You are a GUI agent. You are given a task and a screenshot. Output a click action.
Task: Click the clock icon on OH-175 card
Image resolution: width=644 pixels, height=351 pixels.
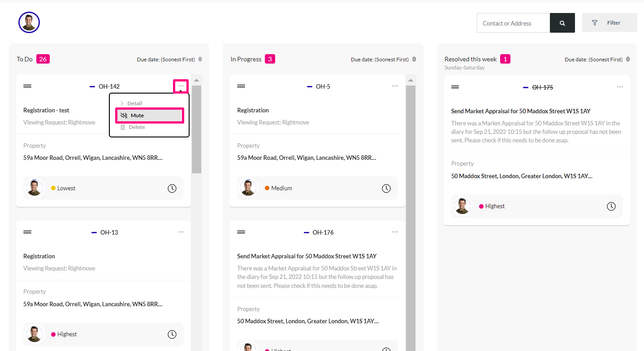coord(611,206)
